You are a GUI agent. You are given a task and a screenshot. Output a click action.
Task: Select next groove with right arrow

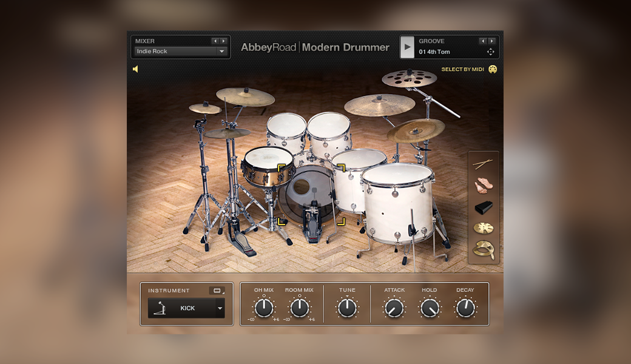(491, 41)
